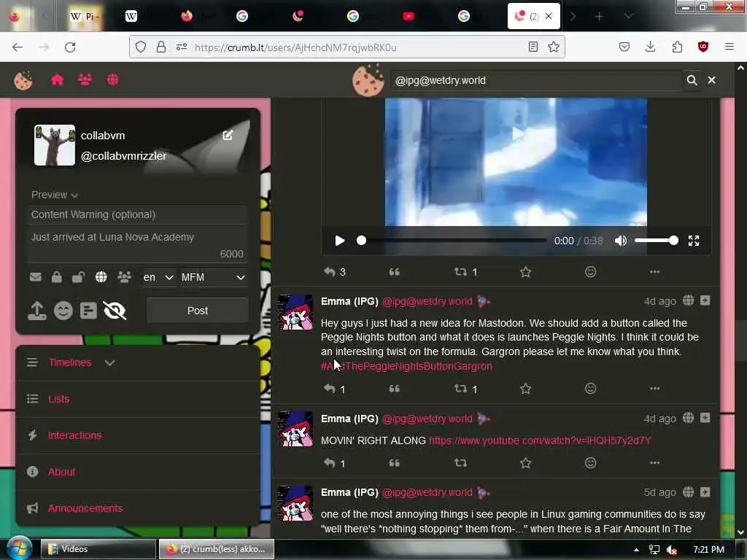The width and height of the screenshot is (747, 560).
Task: Switch to the Videos taskbar window
Action: point(98,549)
